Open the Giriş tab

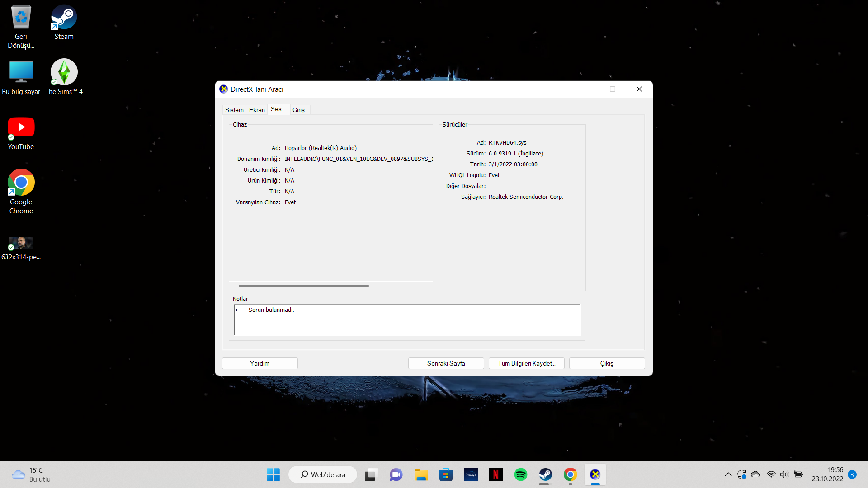point(298,110)
